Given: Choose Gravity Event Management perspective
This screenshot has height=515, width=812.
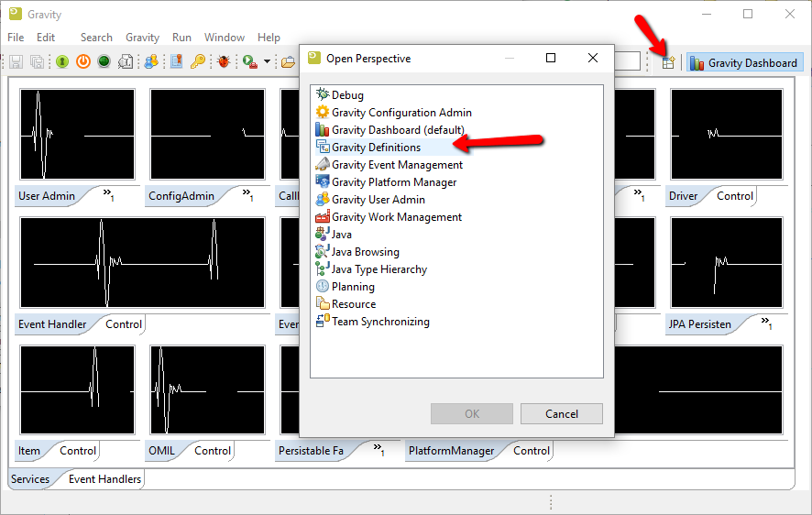Looking at the screenshot, I should pyautogui.click(x=397, y=165).
